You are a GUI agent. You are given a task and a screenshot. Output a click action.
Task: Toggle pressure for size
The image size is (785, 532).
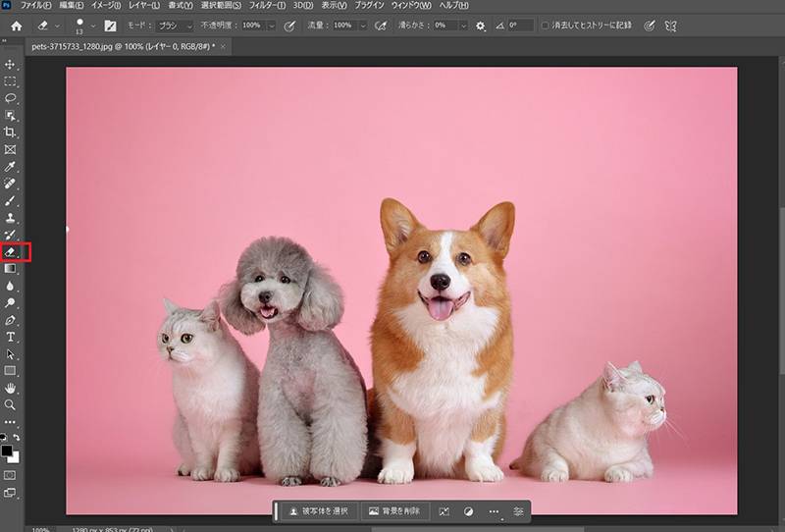650,27
